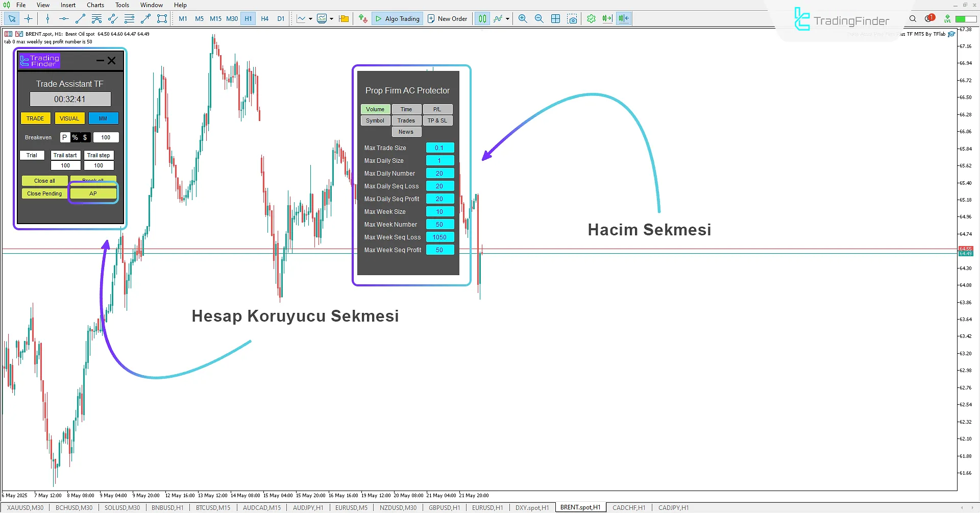Screen dimensions: 980x513
Task: Zoom in on the chart
Action: (x=523, y=18)
